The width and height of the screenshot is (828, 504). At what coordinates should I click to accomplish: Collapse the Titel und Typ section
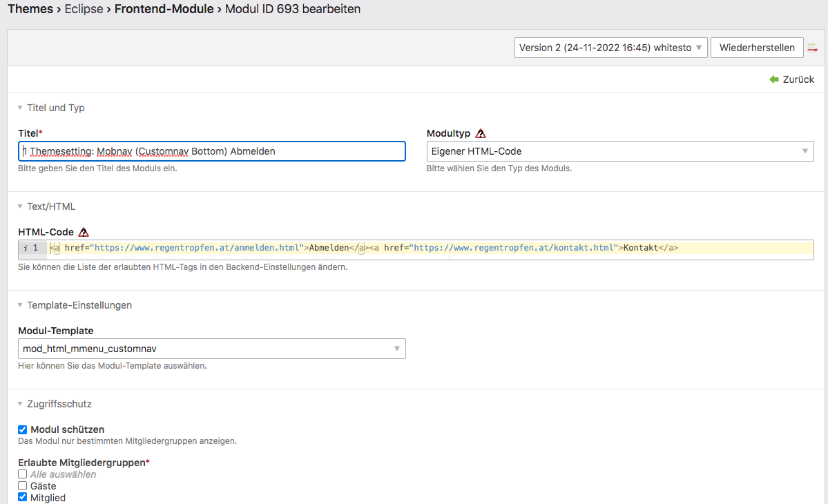(x=51, y=108)
